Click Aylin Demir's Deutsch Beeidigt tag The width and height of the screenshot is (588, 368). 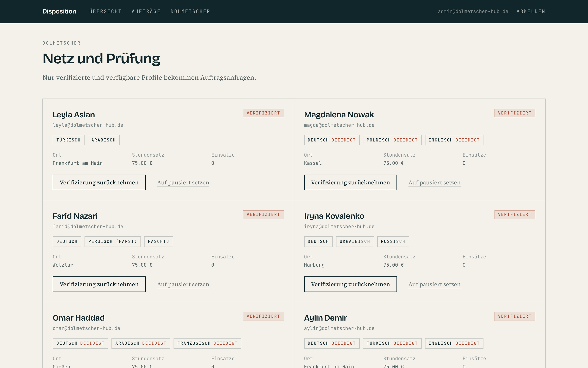[x=332, y=343]
